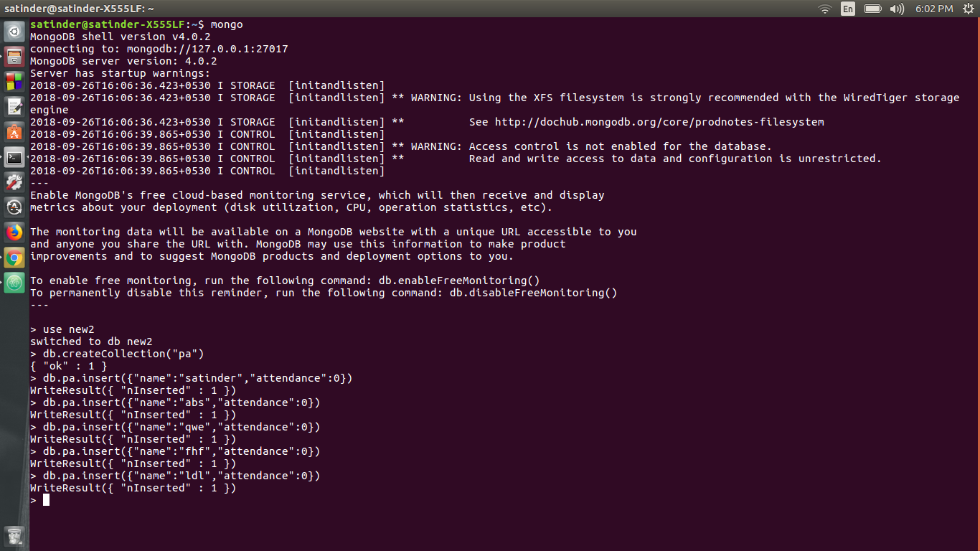The height and width of the screenshot is (551, 980).
Task: Open Ubuntu Software Center
Action: pos(14,132)
